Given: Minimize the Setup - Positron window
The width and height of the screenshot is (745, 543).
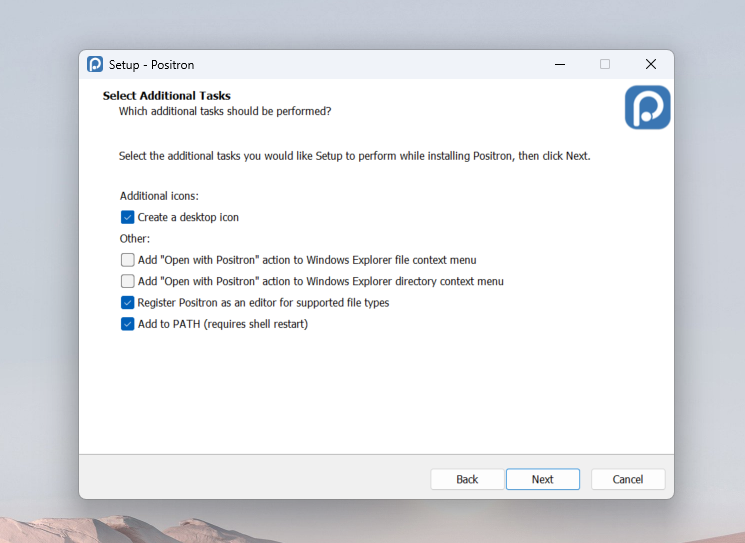Looking at the screenshot, I should pos(559,64).
